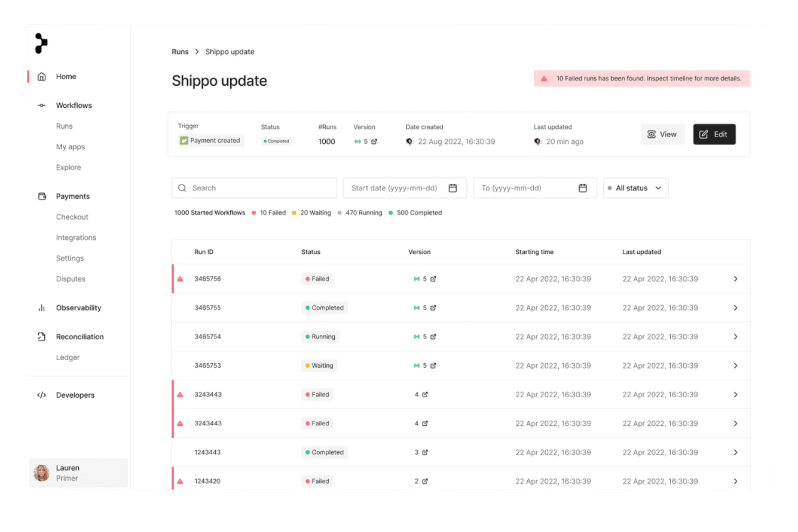The width and height of the screenshot is (798, 532).
Task: Go to Disputes
Action: (71, 279)
